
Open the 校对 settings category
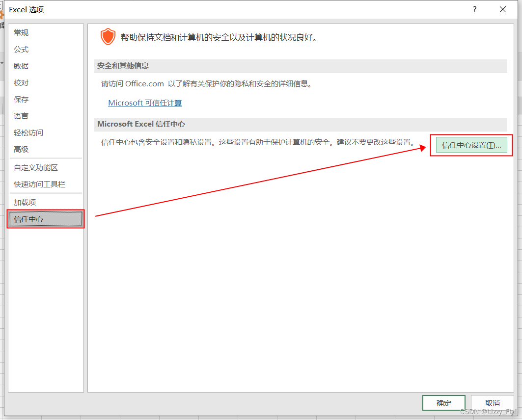click(x=46, y=82)
